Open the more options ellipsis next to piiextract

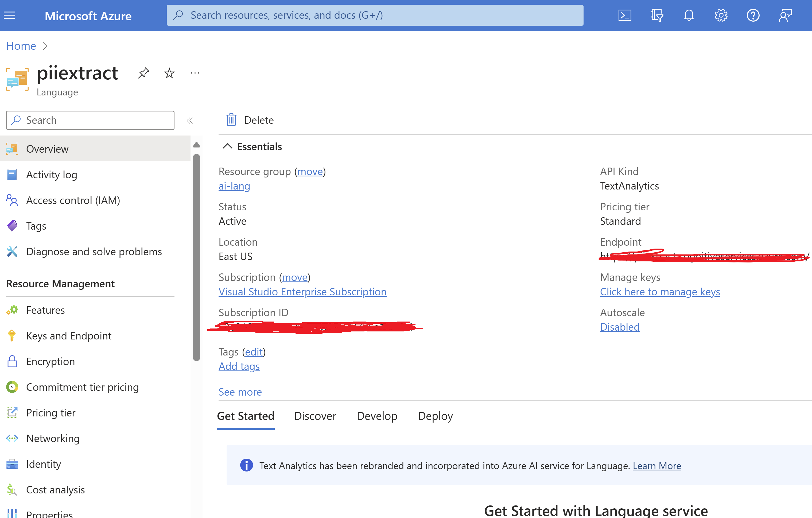(x=195, y=73)
